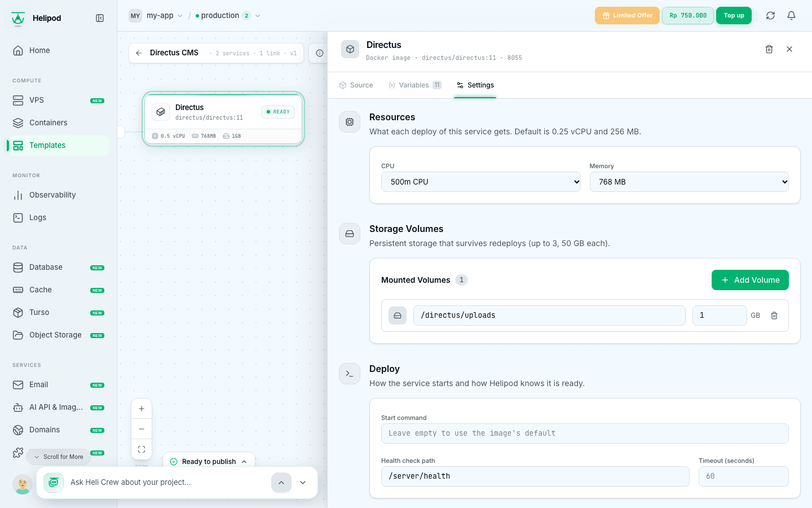Screen dimensions: 812x508
Task: Open Object Storage
Action: tap(58, 335)
